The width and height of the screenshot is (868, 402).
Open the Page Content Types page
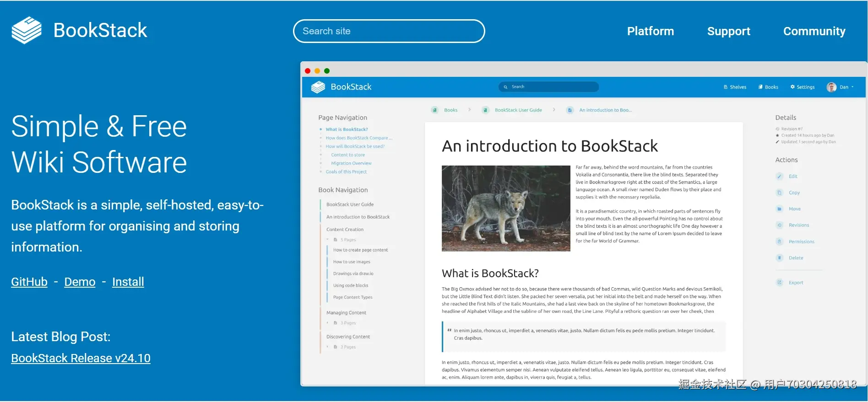pos(353,298)
